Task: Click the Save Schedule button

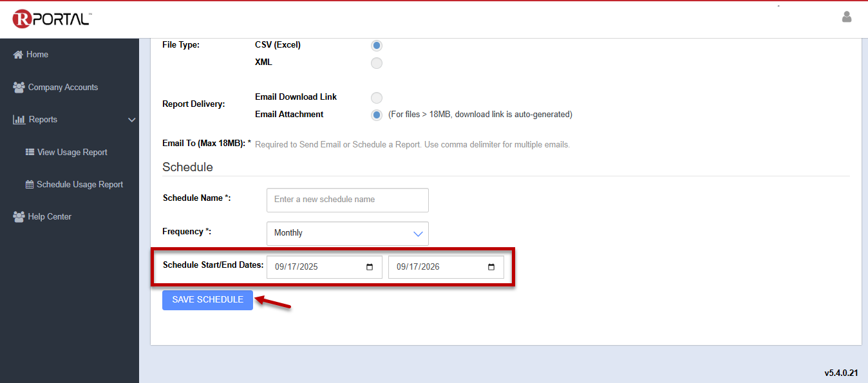Action: [207, 300]
